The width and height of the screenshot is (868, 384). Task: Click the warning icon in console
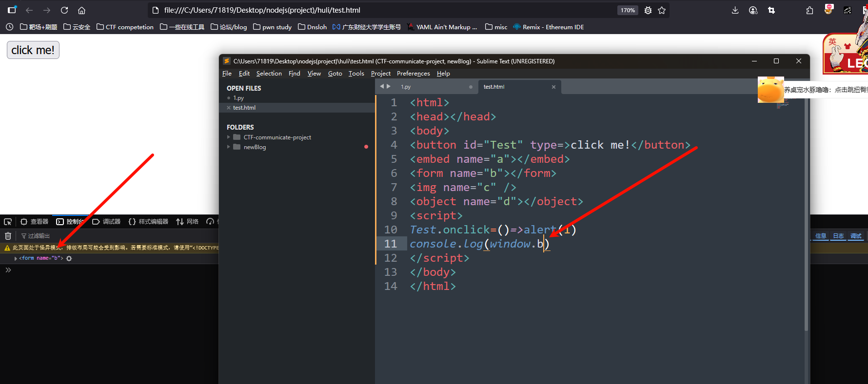[7, 248]
